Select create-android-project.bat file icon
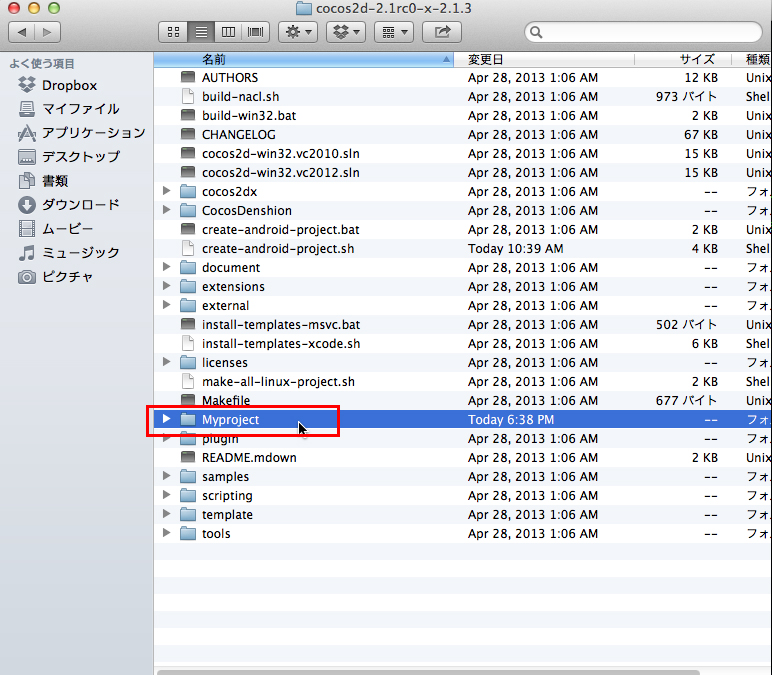772x675 pixels. 188,229
